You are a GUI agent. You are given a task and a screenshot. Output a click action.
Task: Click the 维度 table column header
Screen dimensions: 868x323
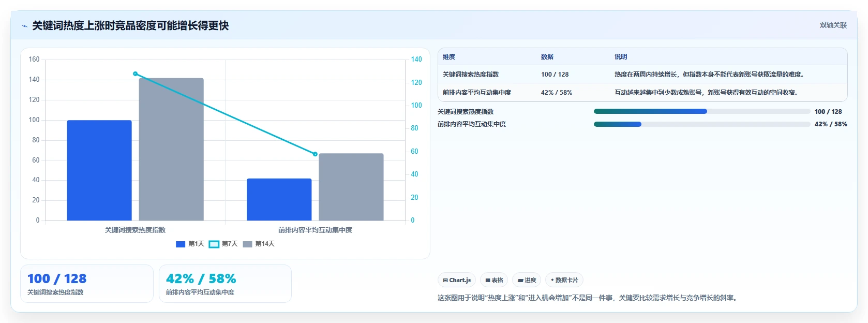(449, 57)
